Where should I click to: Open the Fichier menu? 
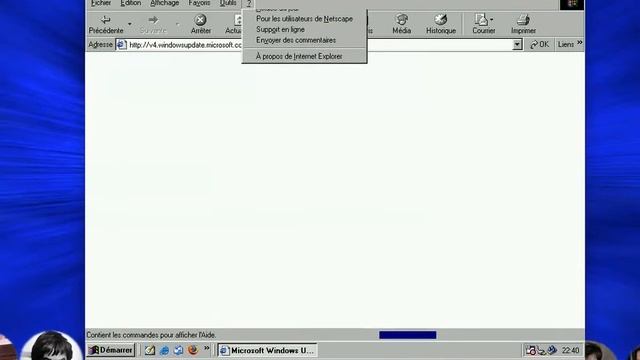point(101,3)
